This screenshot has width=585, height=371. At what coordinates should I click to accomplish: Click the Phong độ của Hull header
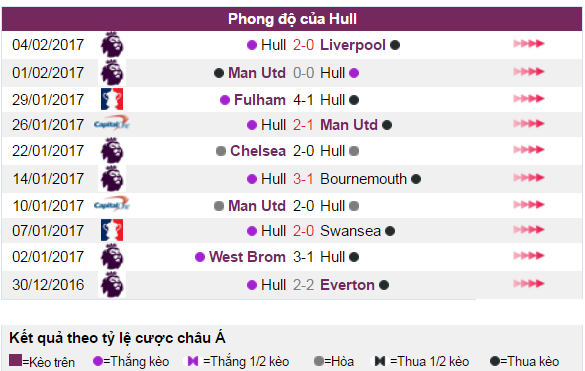pos(292,19)
